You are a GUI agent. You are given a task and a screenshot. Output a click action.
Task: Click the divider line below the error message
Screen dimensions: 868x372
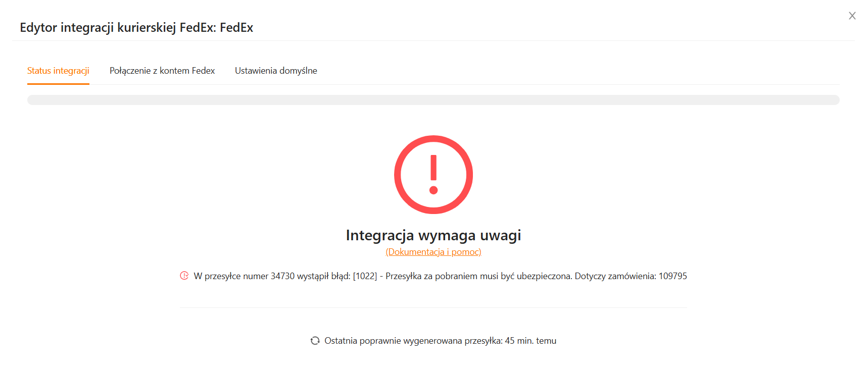[x=433, y=307]
